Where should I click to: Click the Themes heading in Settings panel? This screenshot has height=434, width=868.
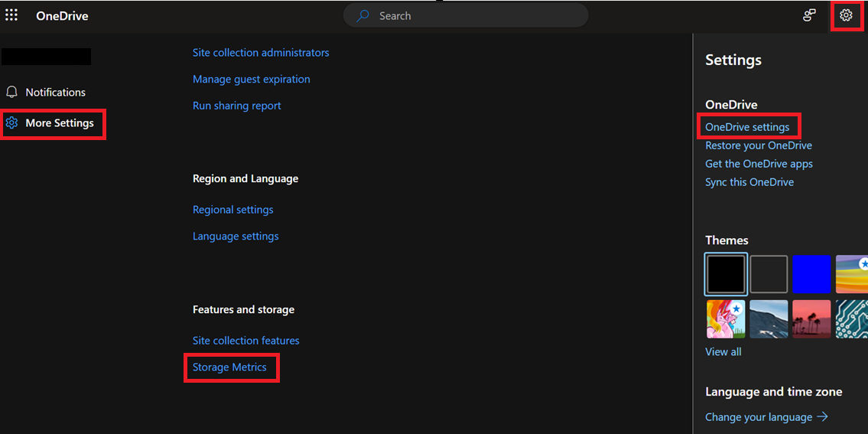pyautogui.click(x=727, y=240)
